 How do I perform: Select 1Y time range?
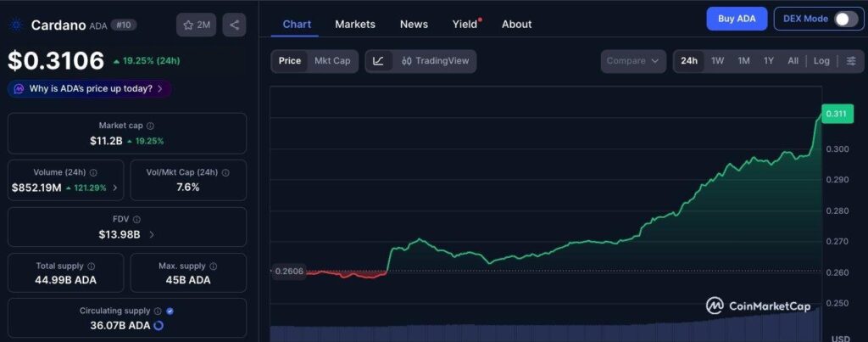(768, 61)
